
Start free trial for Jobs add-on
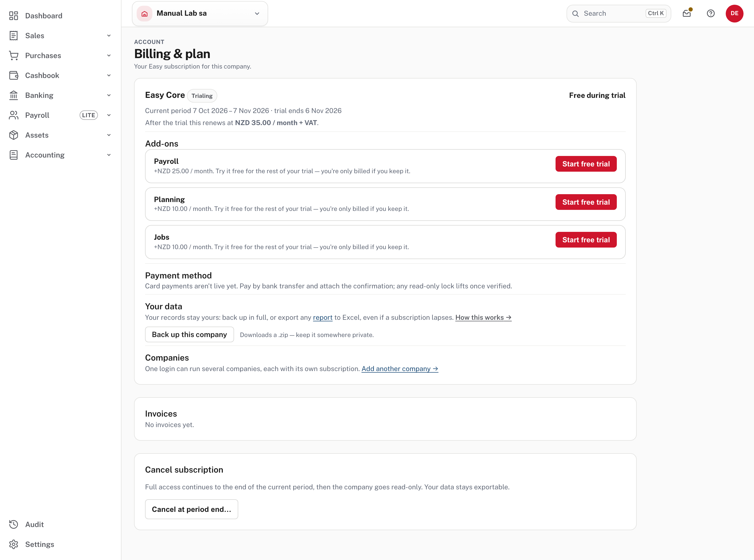pyautogui.click(x=586, y=240)
